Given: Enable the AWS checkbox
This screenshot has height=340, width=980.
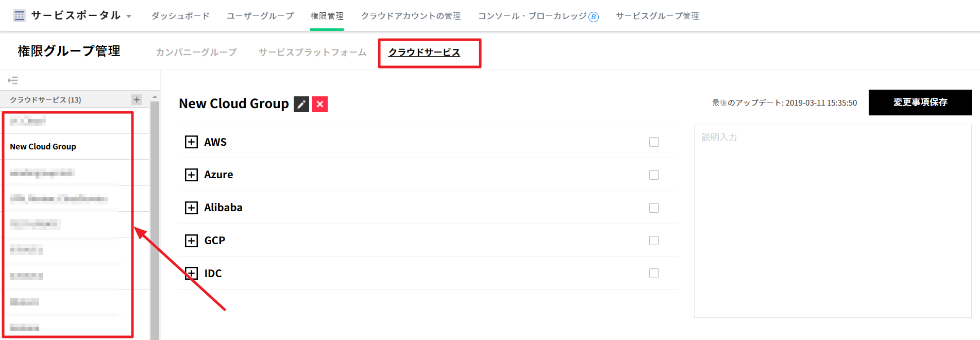Looking at the screenshot, I should pyautogui.click(x=654, y=142).
